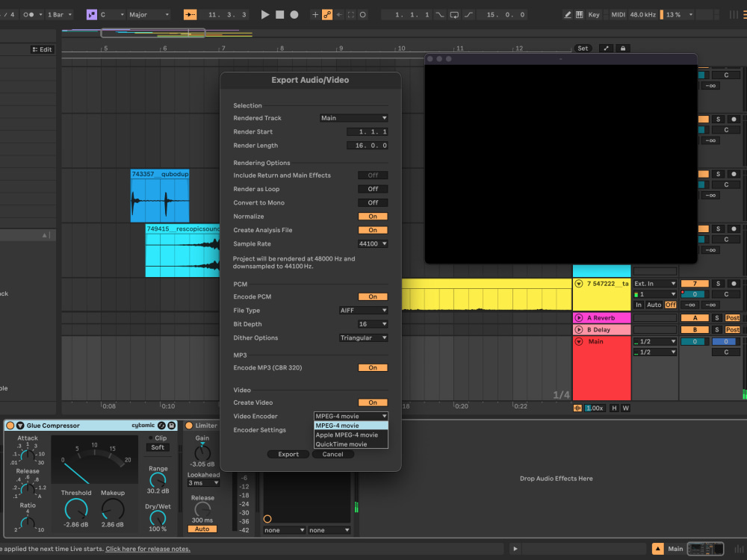The width and height of the screenshot is (747, 560).
Task: Click the arrangement lock icon
Action: [623, 49]
